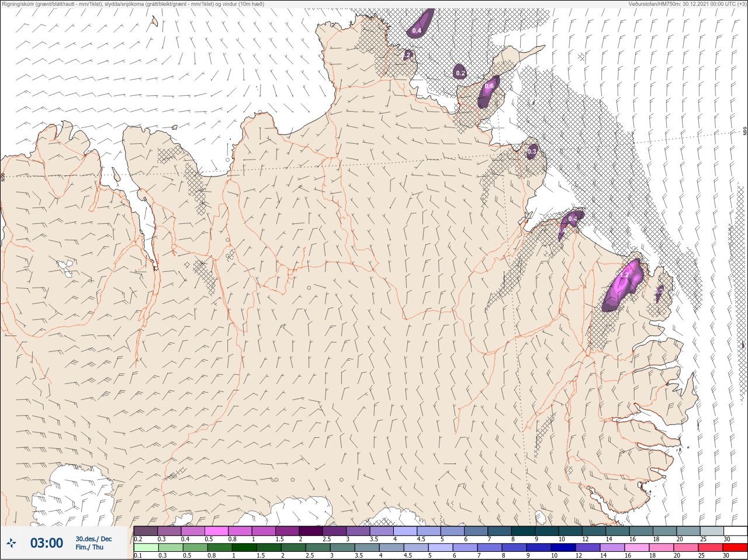Click the 0.2 value on the offshore purple blob

click(x=460, y=73)
